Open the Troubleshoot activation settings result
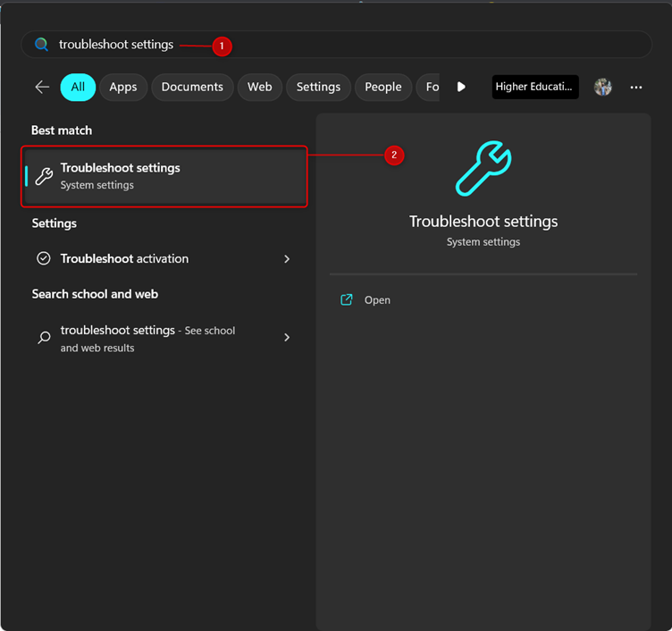672x631 pixels. pos(164,258)
